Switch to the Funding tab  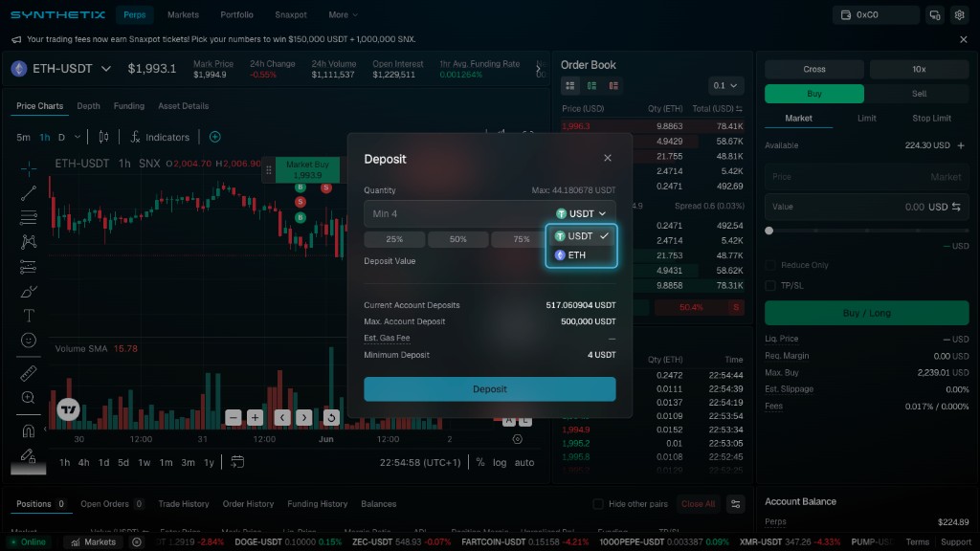click(x=129, y=106)
